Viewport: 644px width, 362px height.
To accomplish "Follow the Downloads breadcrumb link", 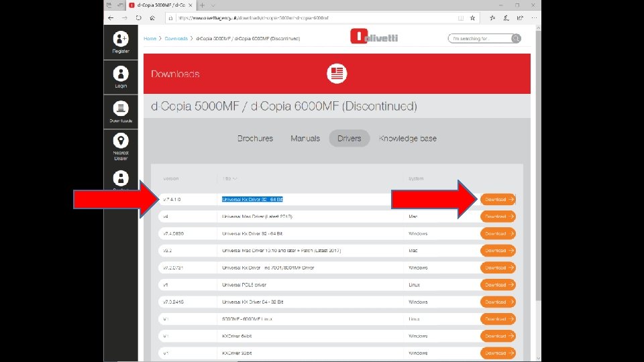I will tap(176, 39).
